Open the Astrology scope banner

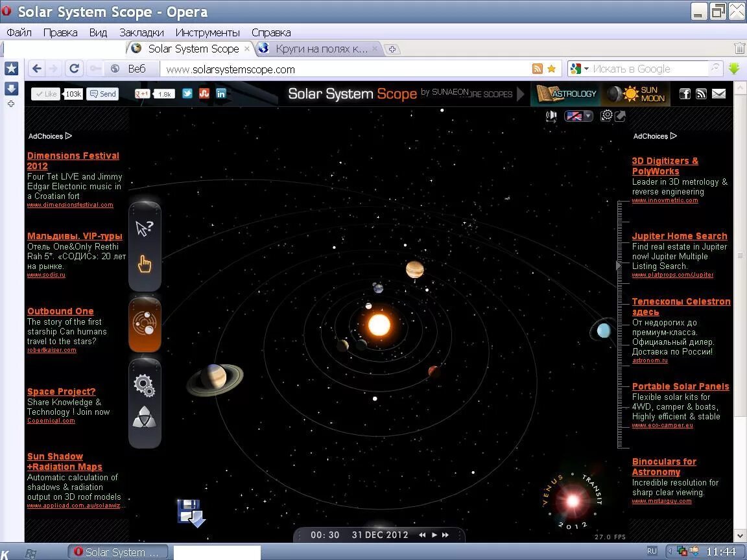point(567,94)
